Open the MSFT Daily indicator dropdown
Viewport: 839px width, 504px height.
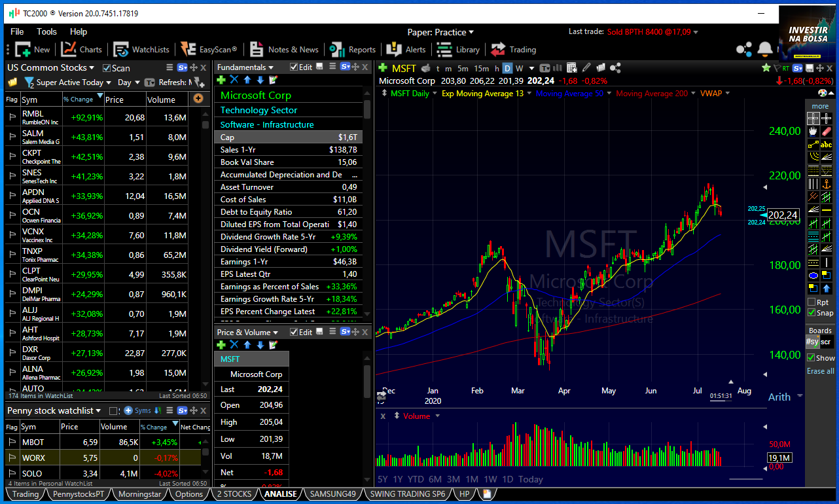click(433, 94)
